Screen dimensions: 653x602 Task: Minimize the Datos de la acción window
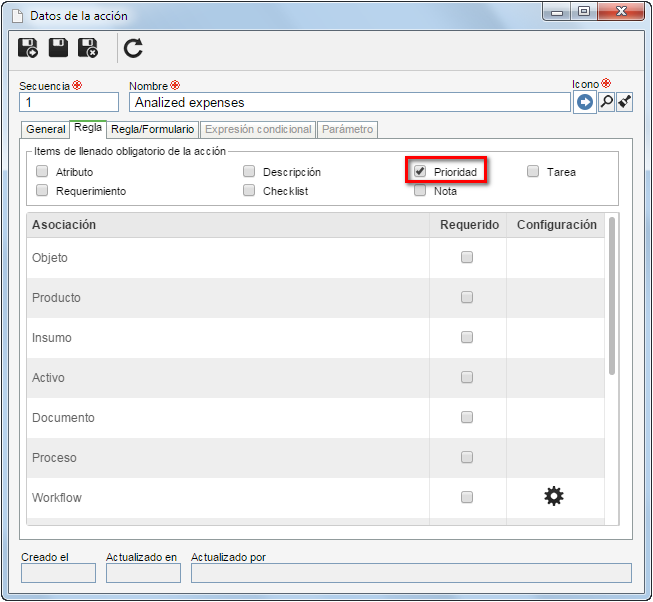point(556,12)
